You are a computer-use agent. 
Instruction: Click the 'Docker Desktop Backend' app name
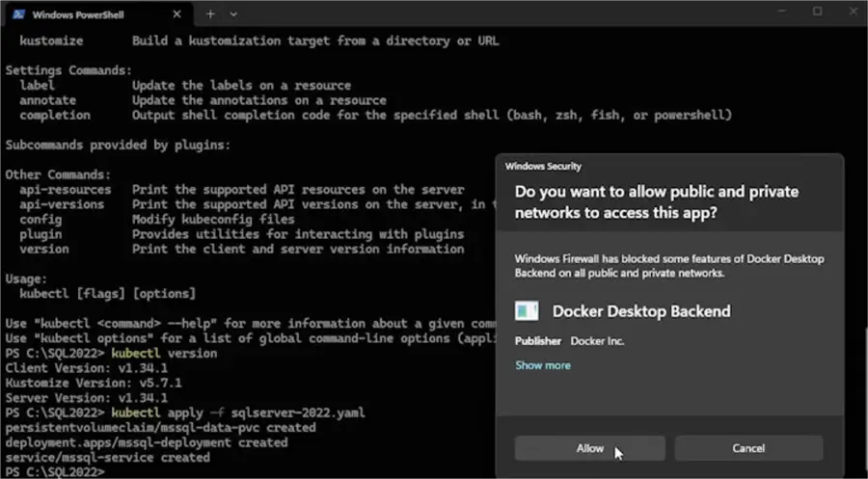pyautogui.click(x=641, y=311)
